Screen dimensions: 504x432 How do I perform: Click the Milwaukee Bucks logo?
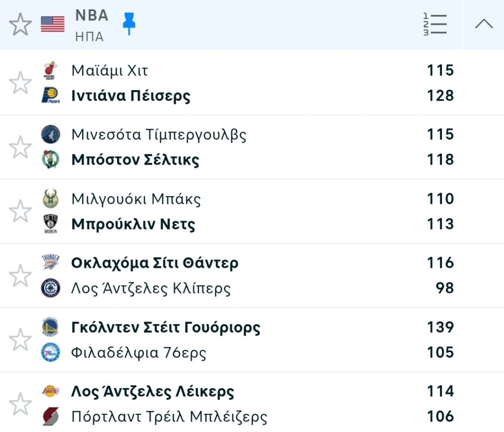click(x=50, y=199)
